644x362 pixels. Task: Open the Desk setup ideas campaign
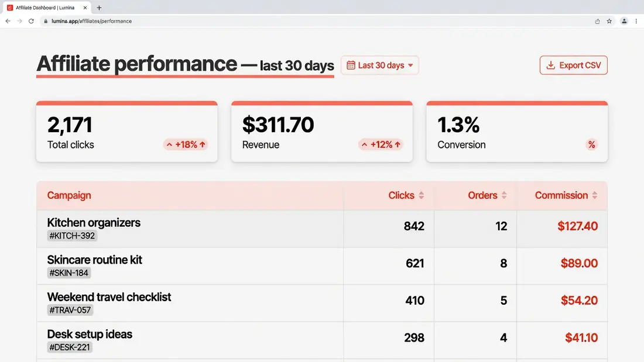(x=90, y=334)
